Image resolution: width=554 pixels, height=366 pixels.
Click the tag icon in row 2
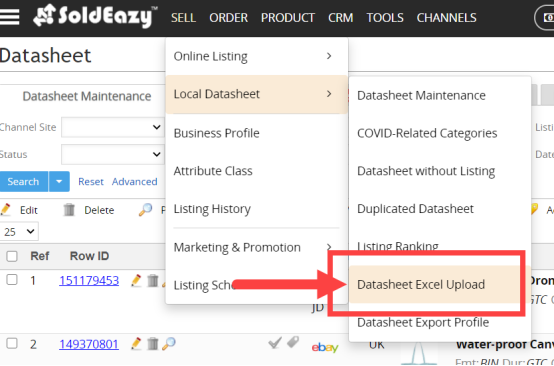(293, 342)
